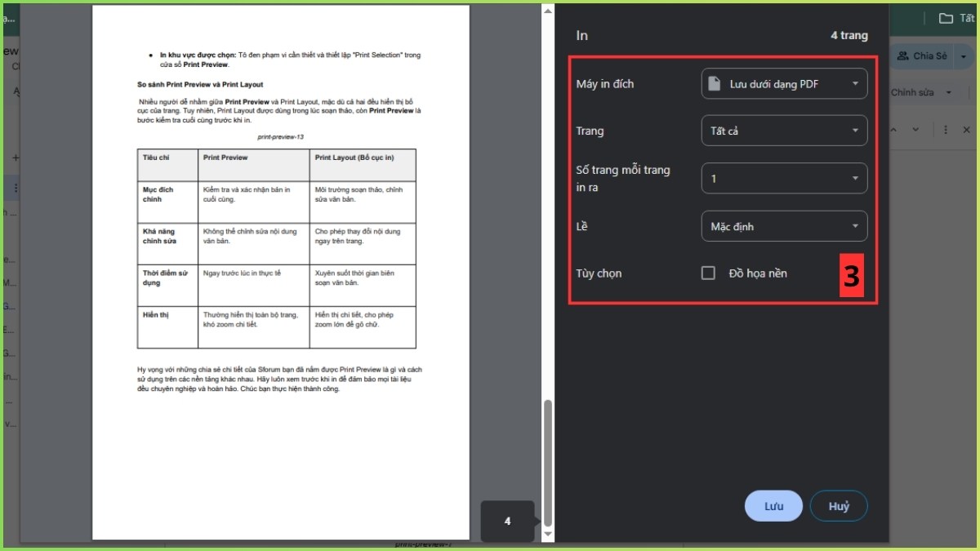Image resolution: width=980 pixels, height=551 pixels.
Task: Click the three-dot options icon above the preview
Action: click(x=946, y=129)
